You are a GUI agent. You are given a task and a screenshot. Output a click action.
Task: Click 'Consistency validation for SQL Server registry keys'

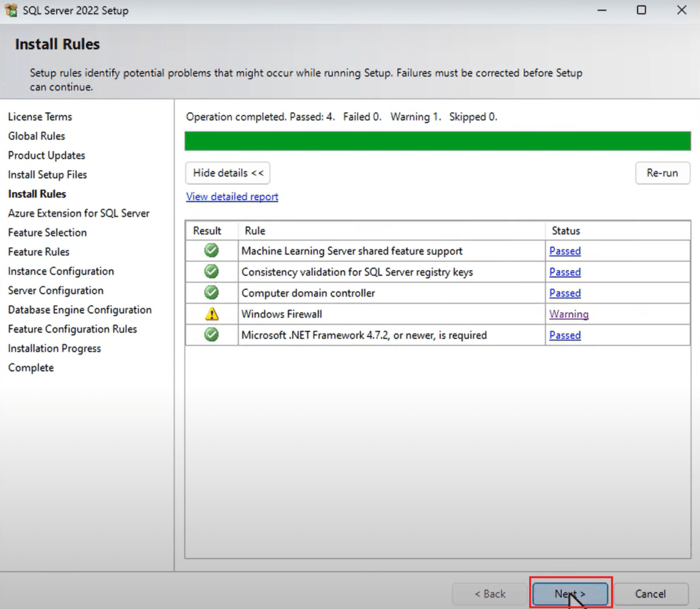357,272
